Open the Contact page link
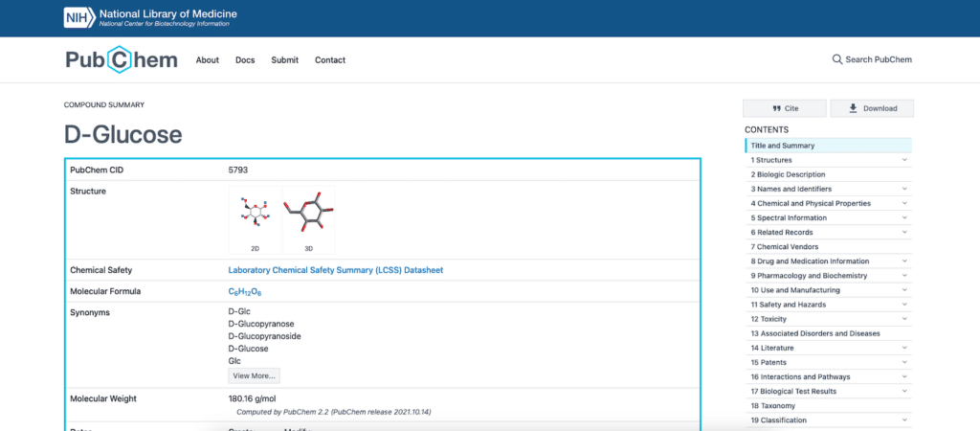980x431 pixels. click(x=330, y=60)
